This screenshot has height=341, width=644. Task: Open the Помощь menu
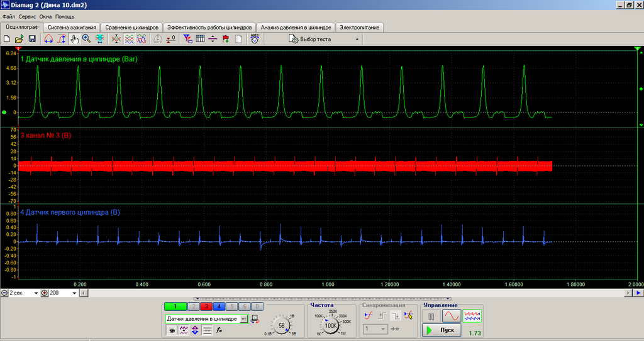[x=65, y=17]
